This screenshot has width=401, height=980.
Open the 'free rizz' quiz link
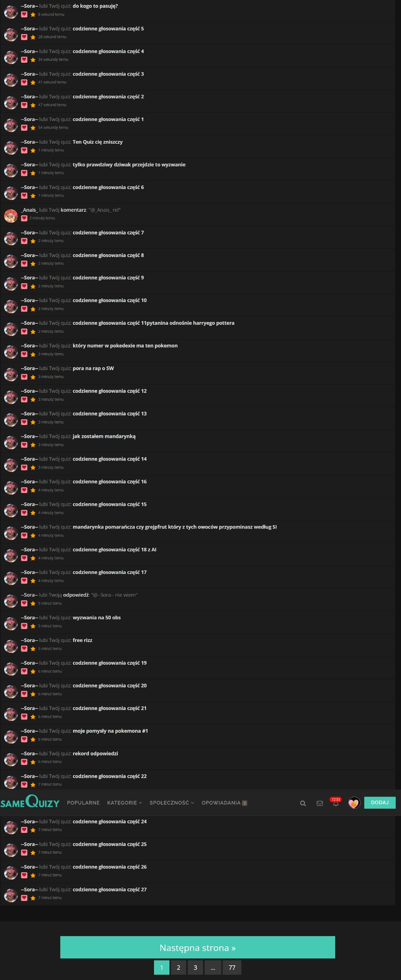tap(82, 640)
